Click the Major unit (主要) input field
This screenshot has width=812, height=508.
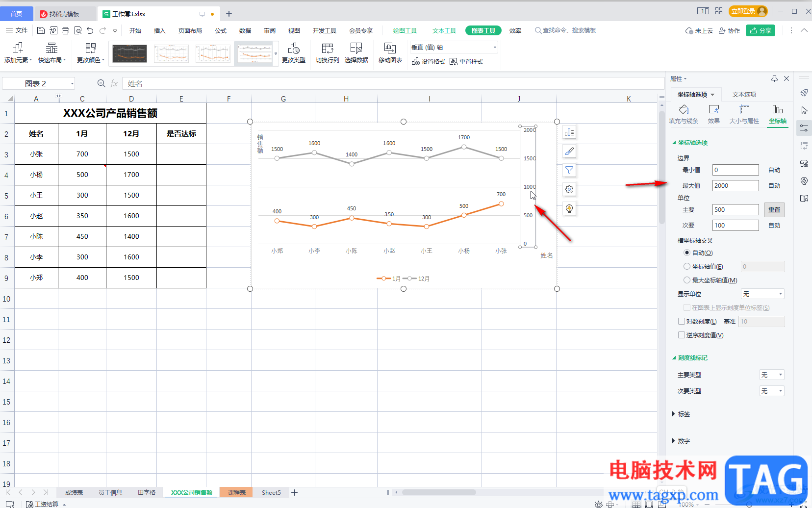tap(736, 210)
